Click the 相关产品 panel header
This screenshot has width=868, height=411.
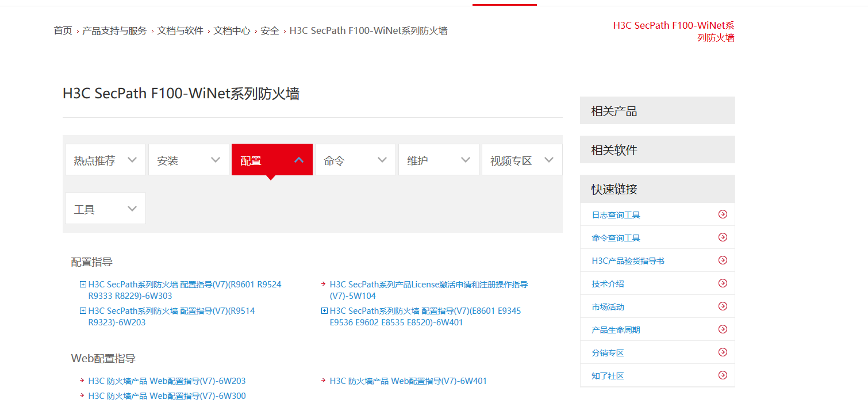pyautogui.click(x=658, y=110)
